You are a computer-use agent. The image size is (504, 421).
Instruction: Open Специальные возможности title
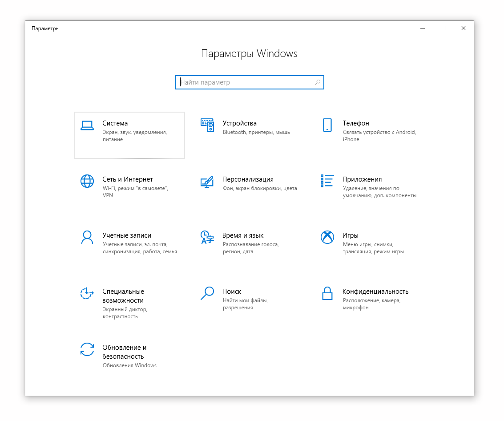[123, 296]
